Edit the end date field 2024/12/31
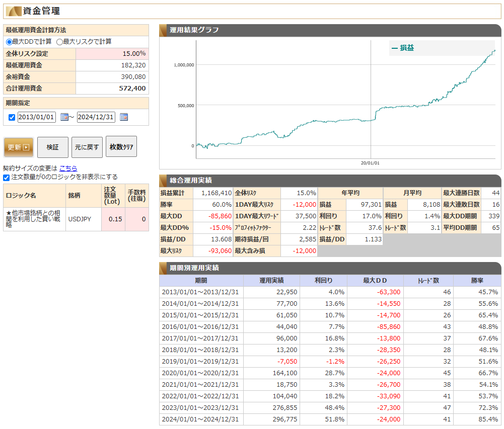This screenshot has width=504, height=429. coord(96,117)
